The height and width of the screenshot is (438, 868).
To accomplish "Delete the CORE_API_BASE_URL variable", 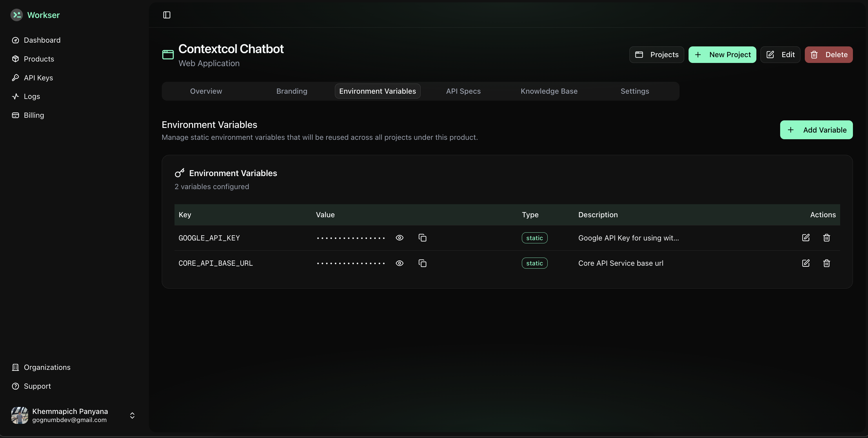I will (x=827, y=263).
